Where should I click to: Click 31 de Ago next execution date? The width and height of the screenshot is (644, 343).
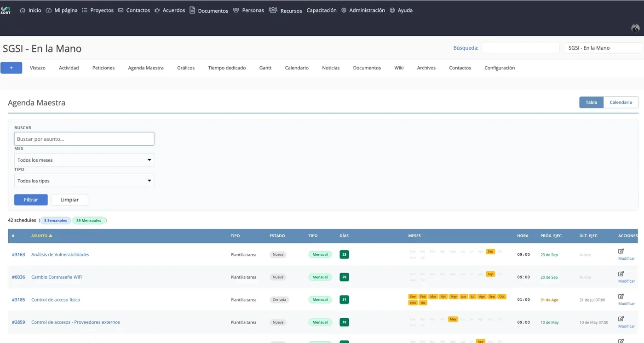[x=549, y=300]
